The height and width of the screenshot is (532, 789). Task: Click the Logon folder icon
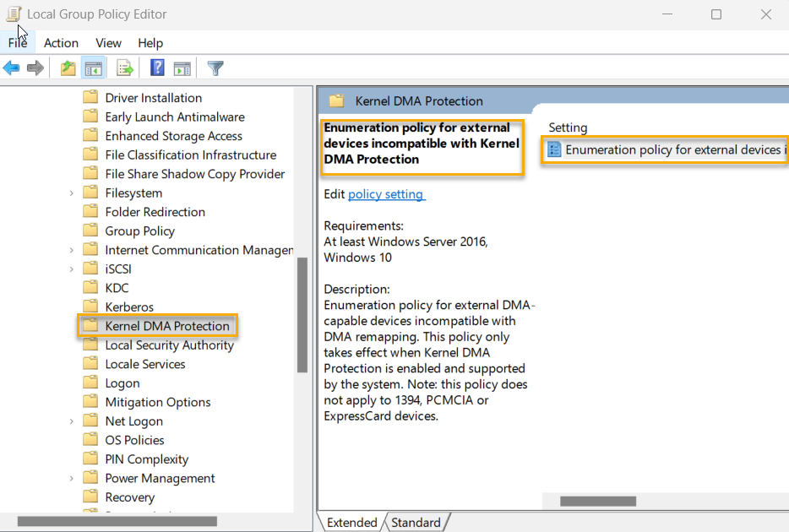90,383
